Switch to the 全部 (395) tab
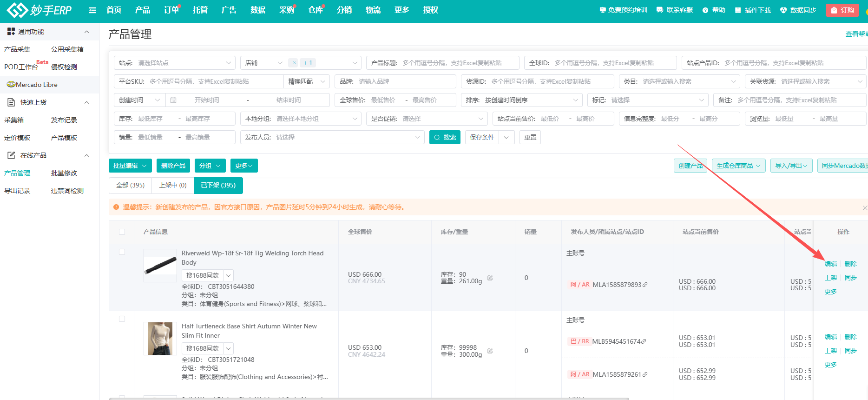Screen dimensions: 868x400 click(130, 185)
